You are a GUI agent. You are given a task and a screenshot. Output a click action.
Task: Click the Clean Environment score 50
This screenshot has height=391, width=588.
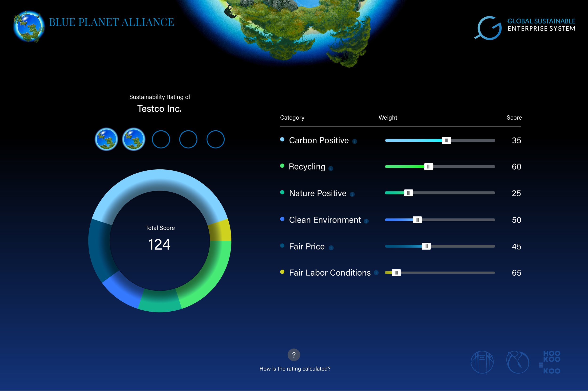pos(516,220)
